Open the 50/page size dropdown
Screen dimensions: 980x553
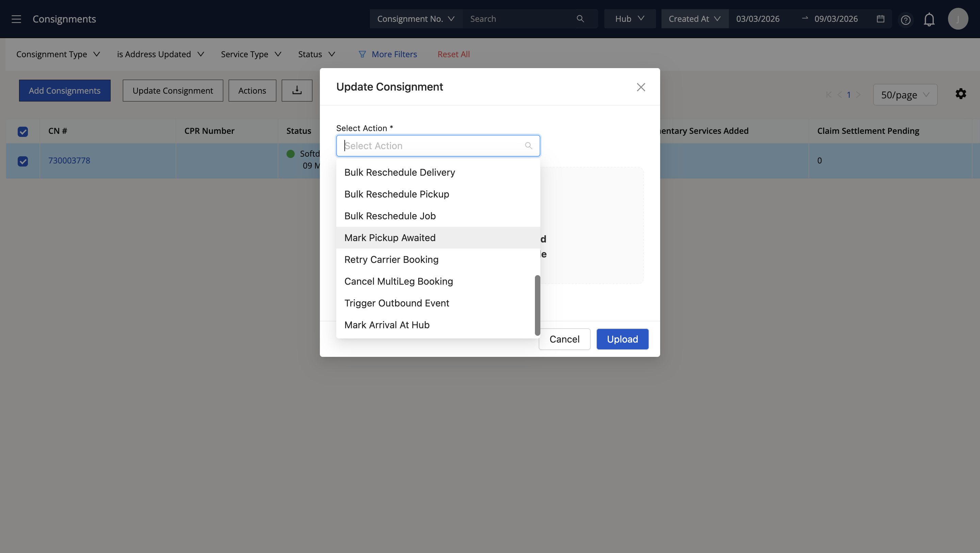[x=905, y=95]
